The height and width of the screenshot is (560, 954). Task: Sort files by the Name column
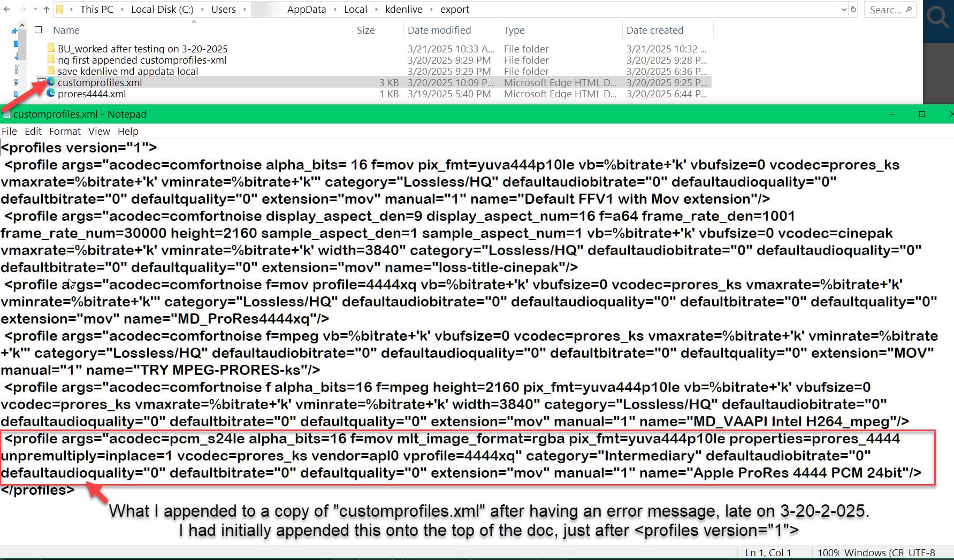pyautogui.click(x=66, y=30)
